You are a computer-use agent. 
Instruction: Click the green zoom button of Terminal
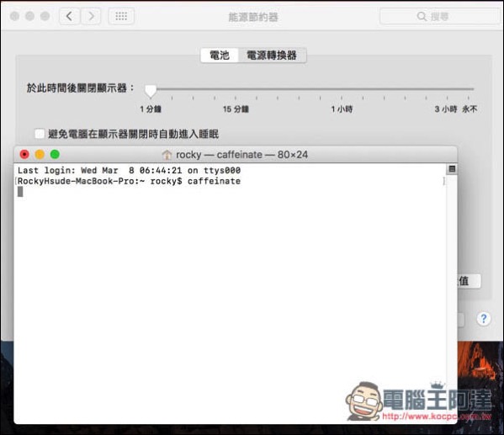[x=55, y=155]
